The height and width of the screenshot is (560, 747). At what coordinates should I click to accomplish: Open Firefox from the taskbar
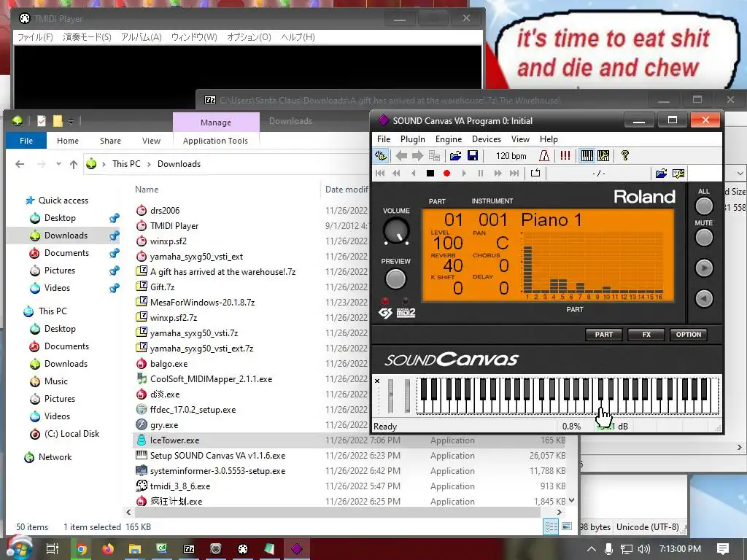108,549
